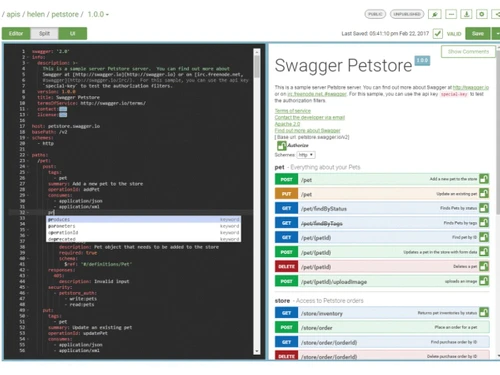Switch to the Split view tab
The height and width of the screenshot is (375, 500).
[44, 34]
